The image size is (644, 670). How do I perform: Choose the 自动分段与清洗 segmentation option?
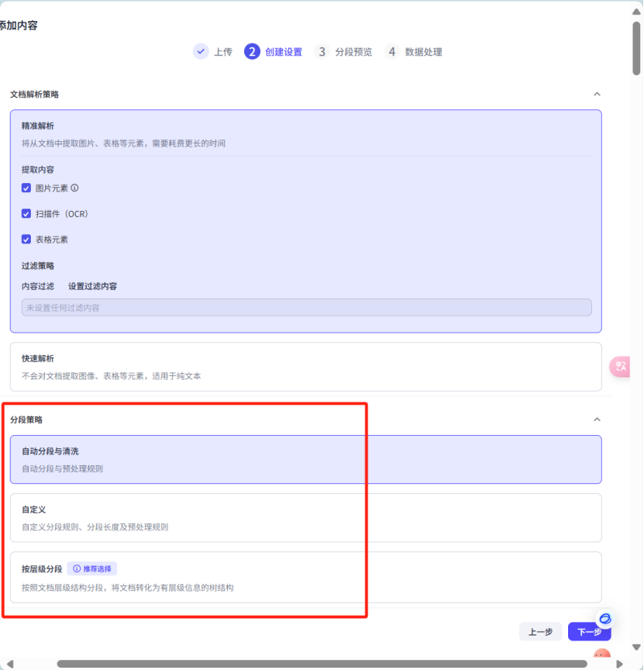306,459
